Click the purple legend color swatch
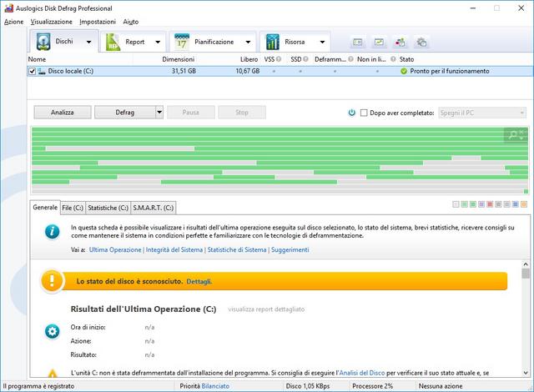Image resolution: width=534 pixels, height=392 pixels. coord(481,204)
